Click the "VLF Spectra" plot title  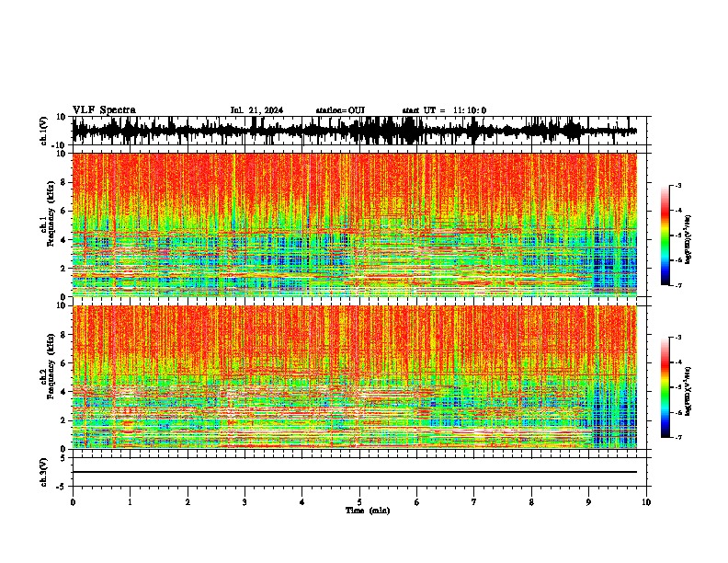104,110
